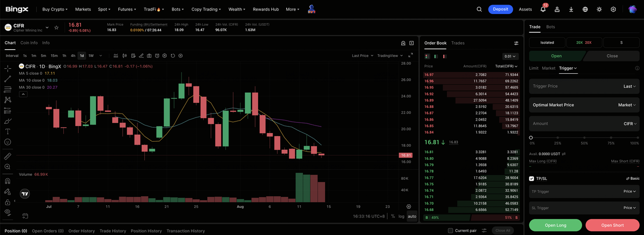Screen dimensions: 644x235
Task: Open the emoji icons tool
Action: tap(8, 142)
